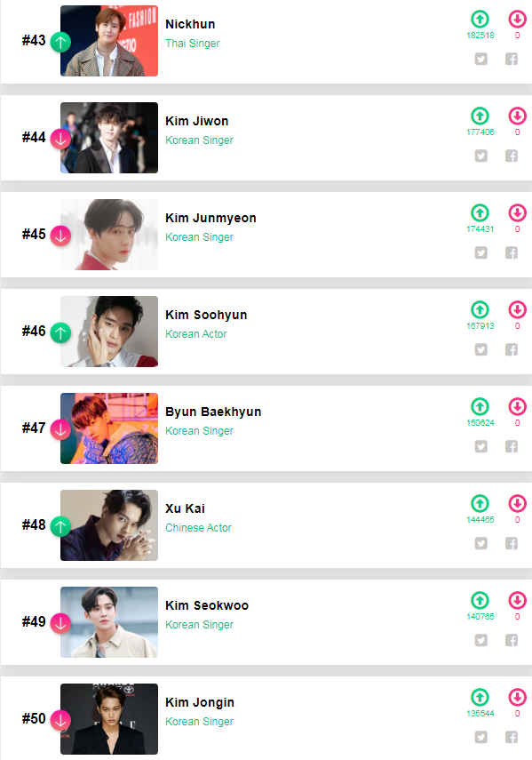Upvote Kim Soohyun using the green arrow
This screenshot has height=760, width=532.
coord(480,309)
